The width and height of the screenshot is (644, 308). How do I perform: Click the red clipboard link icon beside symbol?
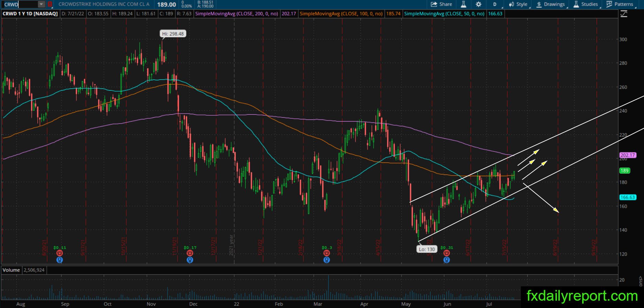pos(50,4)
